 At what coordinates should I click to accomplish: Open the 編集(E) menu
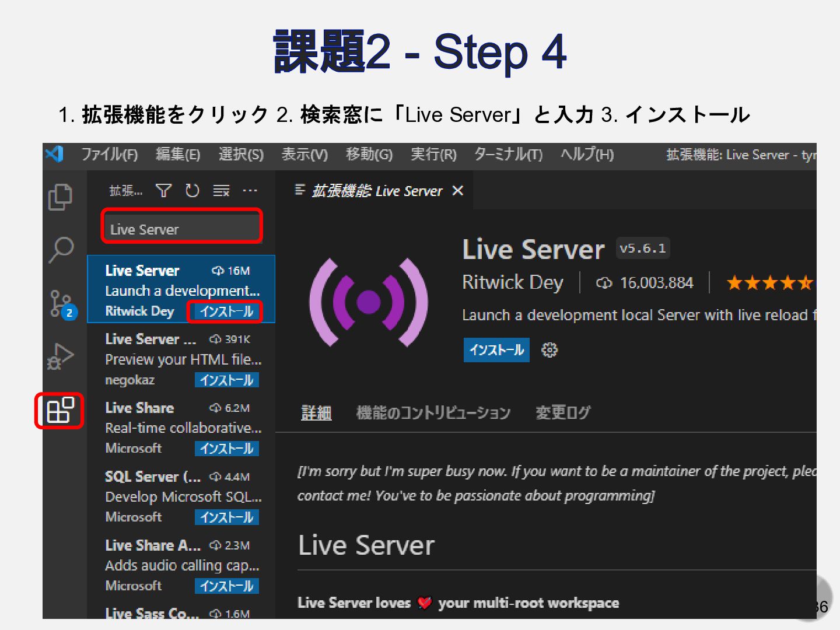[178, 155]
